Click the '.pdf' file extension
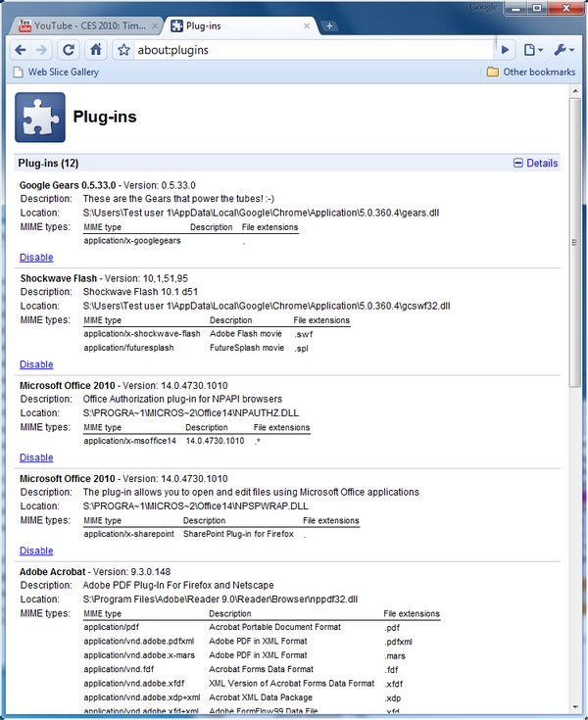The height and width of the screenshot is (720, 588). click(392, 628)
